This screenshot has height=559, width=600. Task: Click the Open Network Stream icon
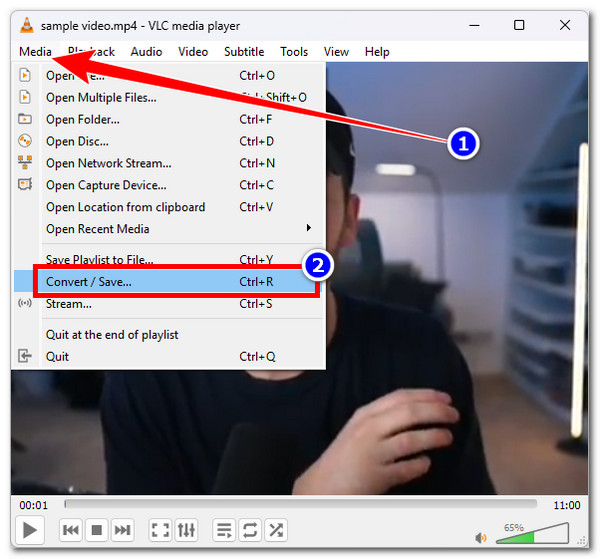[x=25, y=162]
